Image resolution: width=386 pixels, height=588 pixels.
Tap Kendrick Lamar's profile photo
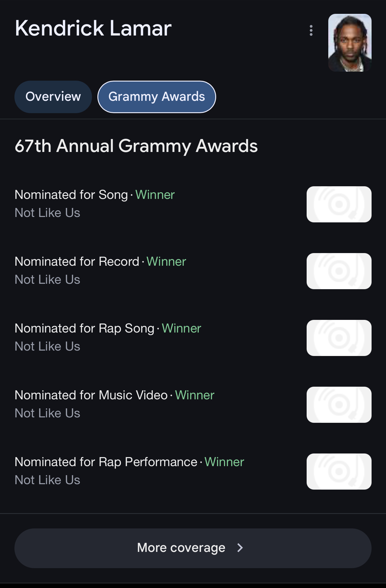tap(350, 43)
